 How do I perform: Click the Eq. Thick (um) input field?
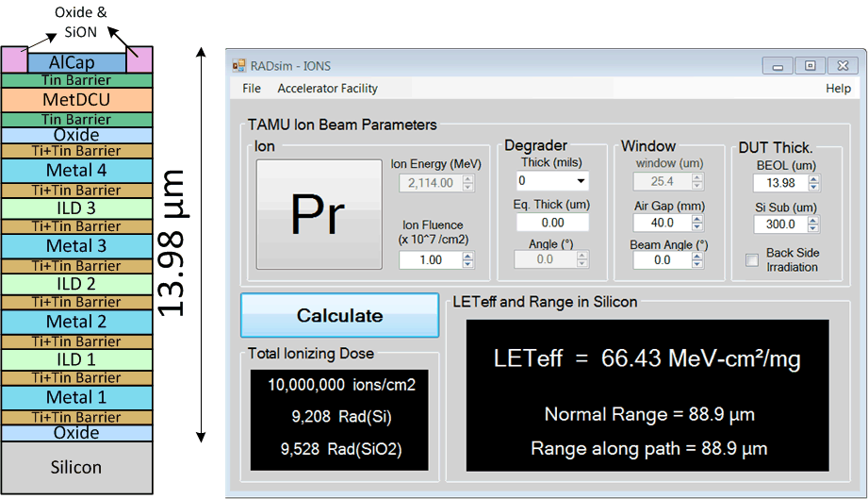[552, 223]
